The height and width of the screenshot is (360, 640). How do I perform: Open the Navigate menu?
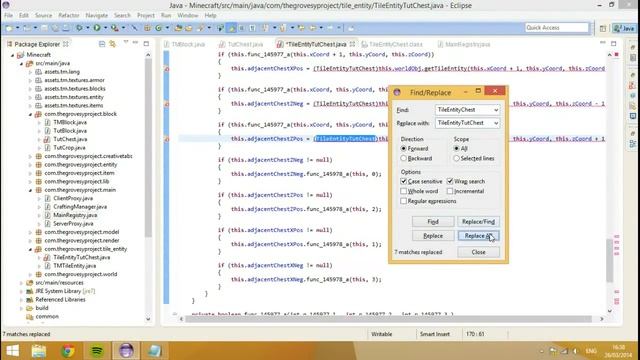[97, 16]
